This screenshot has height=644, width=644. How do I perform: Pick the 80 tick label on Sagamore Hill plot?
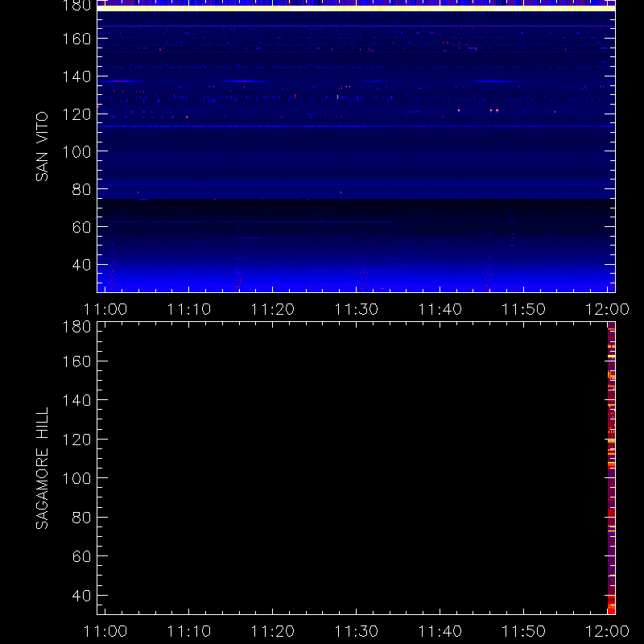(x=81, y=518)
